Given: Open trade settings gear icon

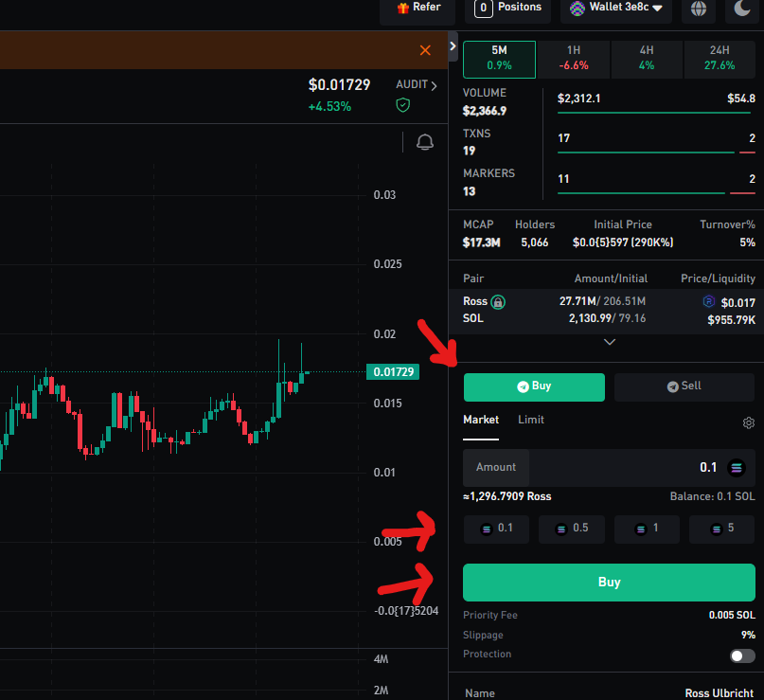Looking at the screenshot, I should coord(748,422).
